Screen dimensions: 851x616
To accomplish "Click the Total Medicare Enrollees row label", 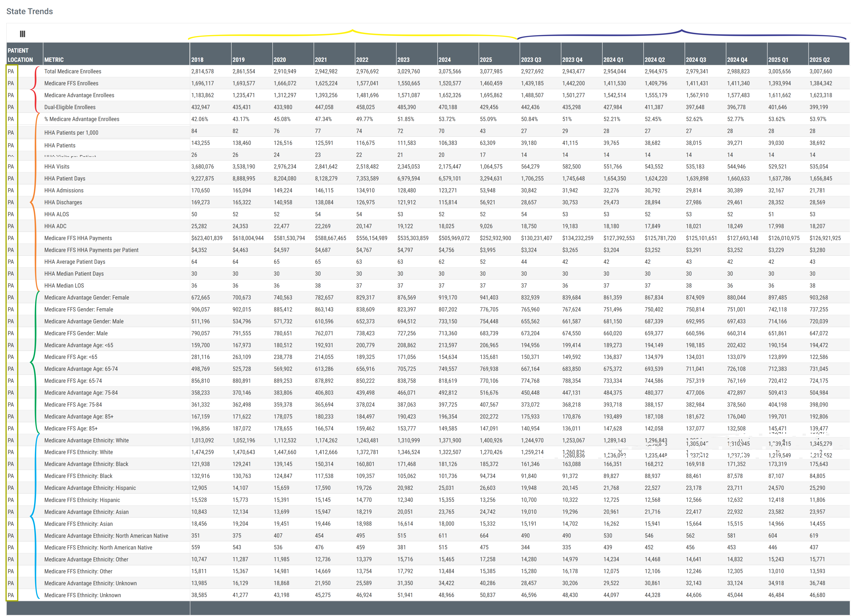I will point(73,71).
